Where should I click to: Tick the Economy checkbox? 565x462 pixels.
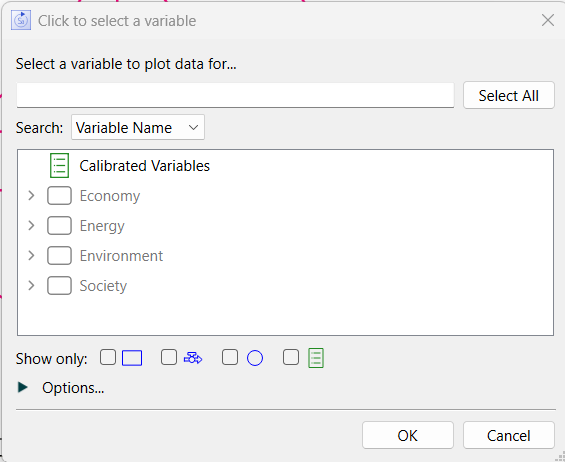pos(59,196)
